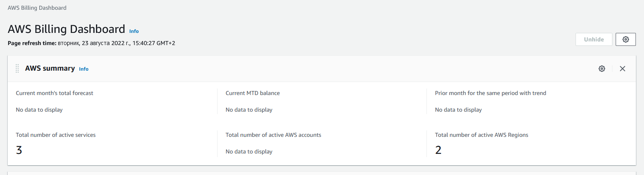The image size is (644, 175).
Task: Open Info link beside AWS summary heading
Action: 84,69
